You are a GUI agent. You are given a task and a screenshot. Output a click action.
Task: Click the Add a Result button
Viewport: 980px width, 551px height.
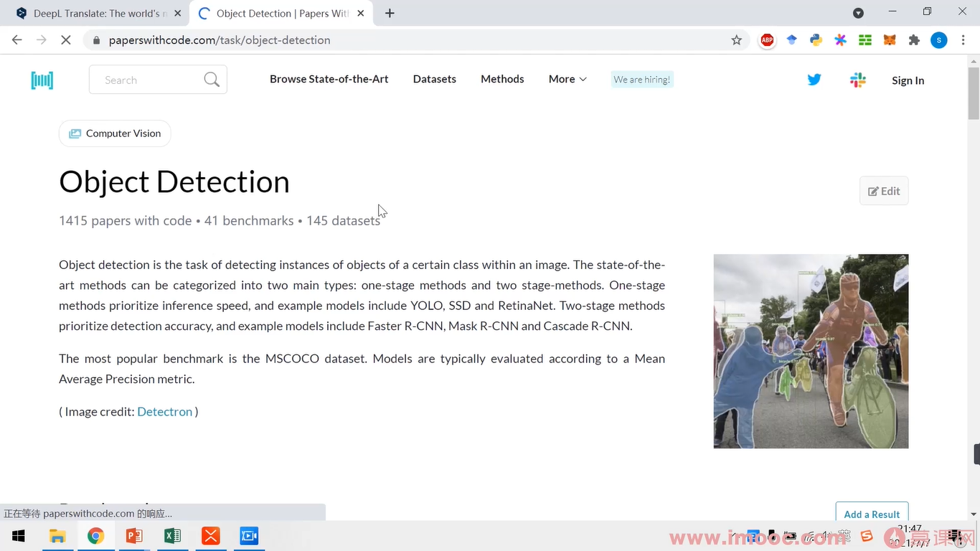tap(872, 512)
